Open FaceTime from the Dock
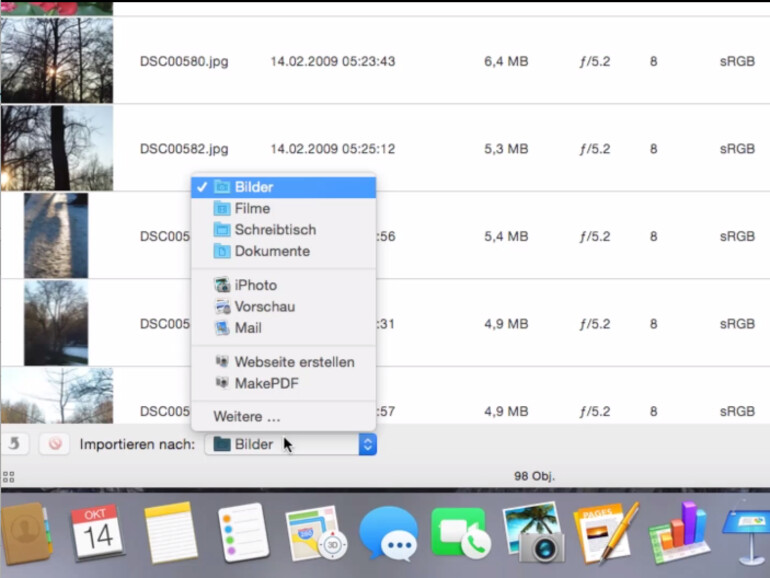The image size is (770, 578). tap(461, 534)
